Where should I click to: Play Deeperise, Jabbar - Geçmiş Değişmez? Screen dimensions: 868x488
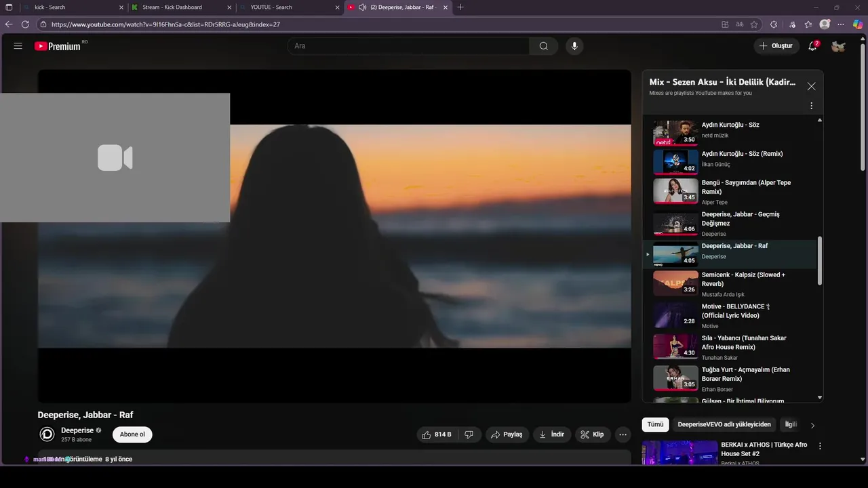click(x=731, y=224)
